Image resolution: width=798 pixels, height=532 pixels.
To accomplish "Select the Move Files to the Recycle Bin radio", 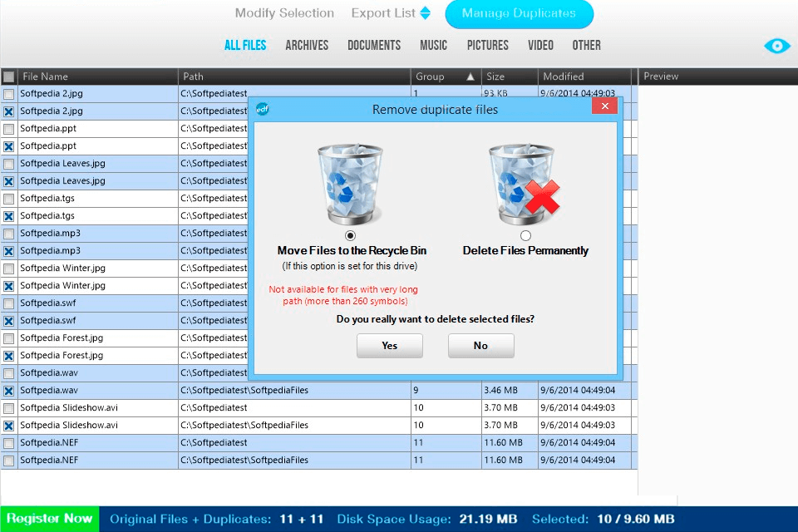I will (x=351, y=234).
